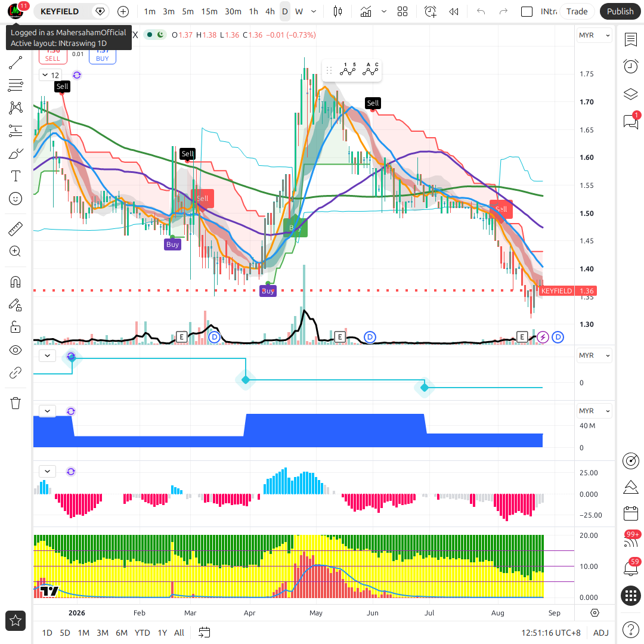Collapse the indicator legend showing 12
644x644 pixels.
point(51,75)
